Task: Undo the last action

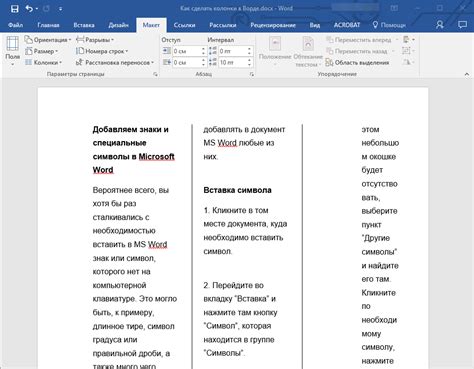Action: 29,9
